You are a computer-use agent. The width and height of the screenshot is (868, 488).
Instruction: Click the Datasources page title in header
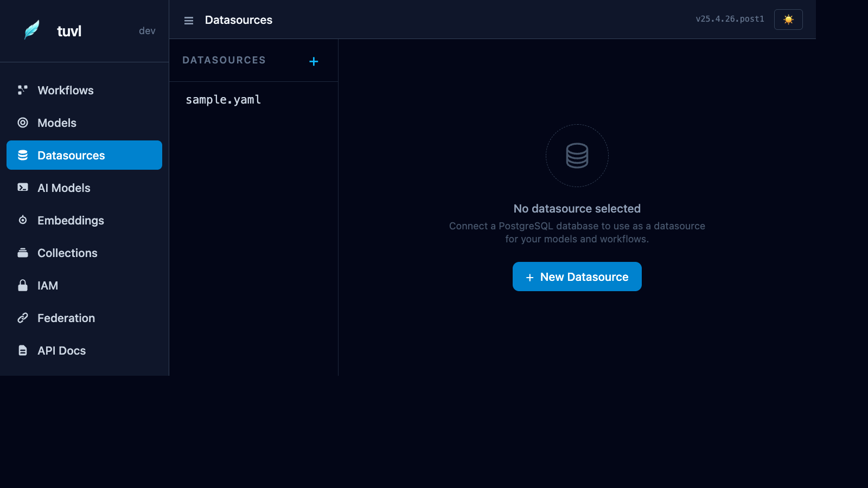(239, 20)
